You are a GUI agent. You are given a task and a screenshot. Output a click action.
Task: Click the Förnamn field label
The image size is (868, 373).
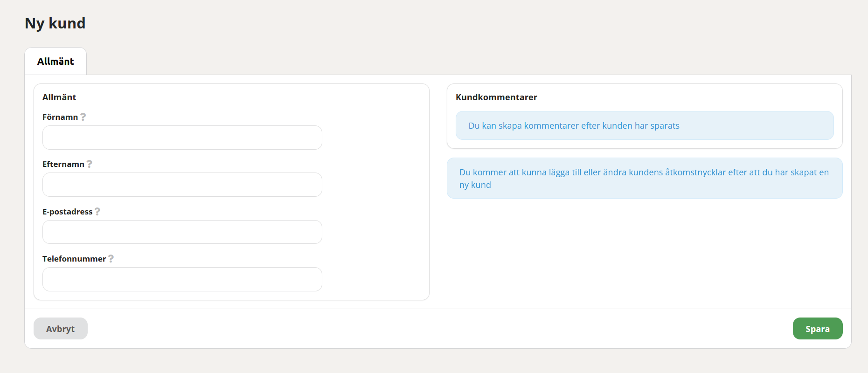click(60, 117)
